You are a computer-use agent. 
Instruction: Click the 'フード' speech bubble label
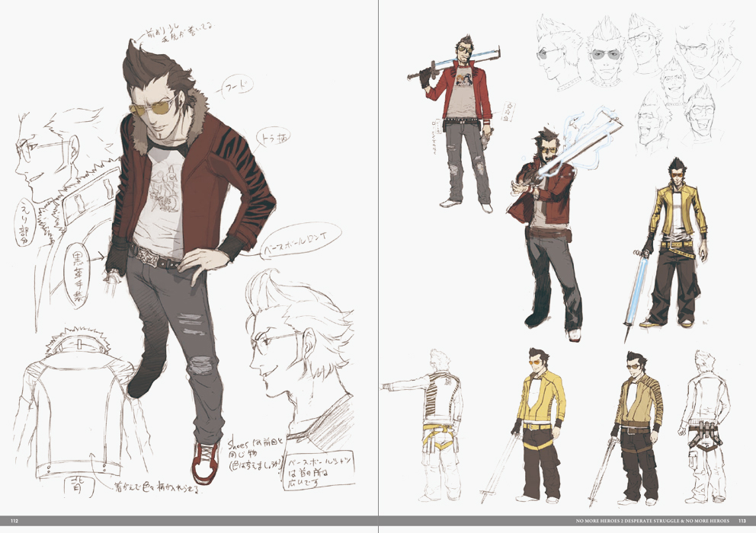pos(237,88)
